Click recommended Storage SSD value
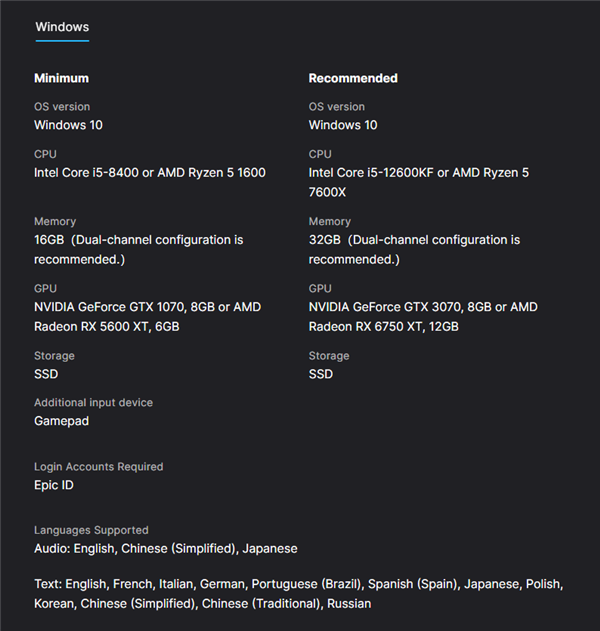 [x=321, y=374]
